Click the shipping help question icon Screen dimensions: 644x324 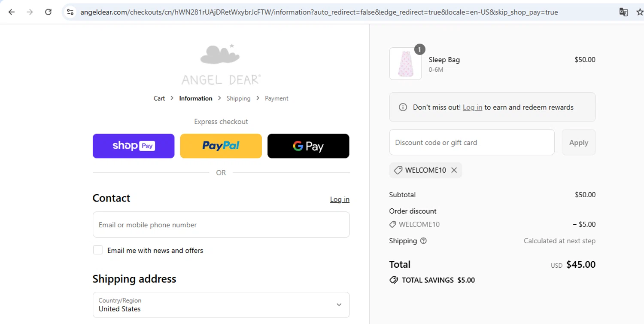click(423, 241)
